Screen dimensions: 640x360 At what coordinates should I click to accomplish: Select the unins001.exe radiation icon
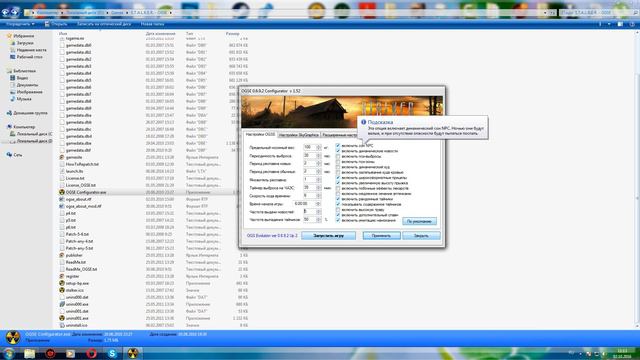tap(62, 318)
